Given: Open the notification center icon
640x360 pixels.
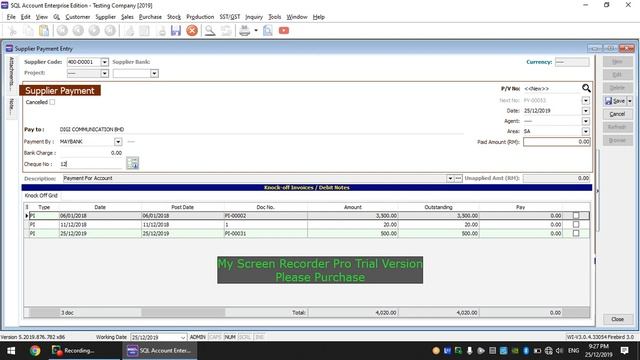Looking at the screenshot, I should click(624, 351).
